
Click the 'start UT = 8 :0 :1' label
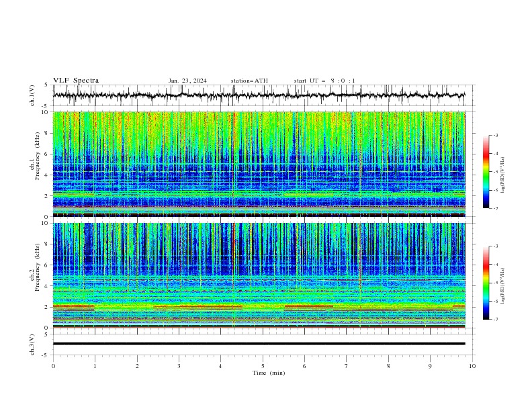click(x=324, y=81)
